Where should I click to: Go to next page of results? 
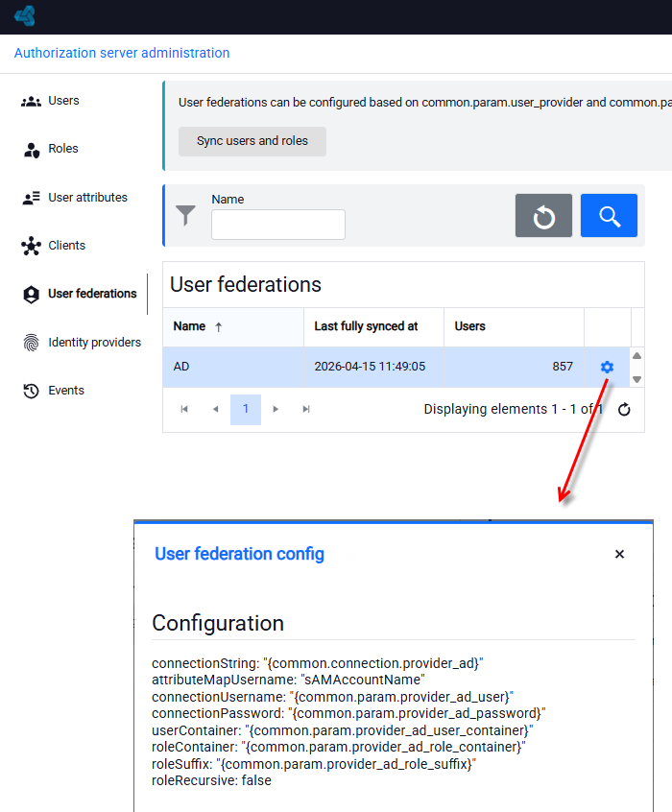click(276, 409)
